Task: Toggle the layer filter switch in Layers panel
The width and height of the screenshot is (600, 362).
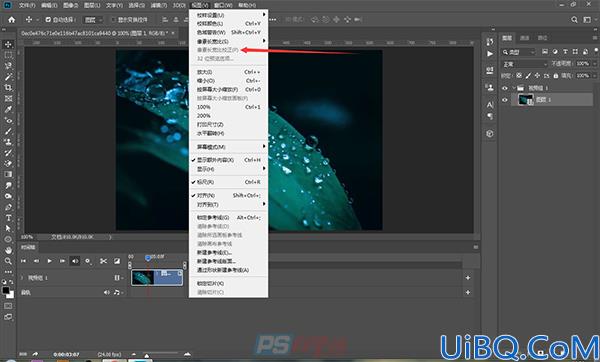Action: coord(596,51)
